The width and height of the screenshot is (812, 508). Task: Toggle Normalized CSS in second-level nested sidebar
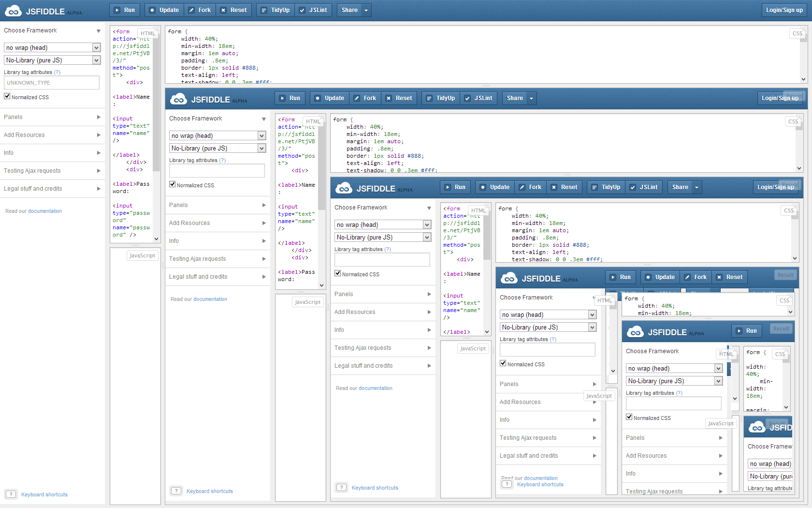[x=173, y=184]
